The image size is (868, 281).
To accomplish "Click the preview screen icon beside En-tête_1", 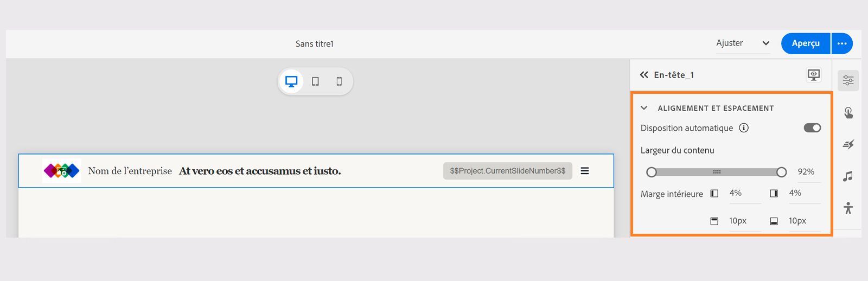I will [813, 75].
